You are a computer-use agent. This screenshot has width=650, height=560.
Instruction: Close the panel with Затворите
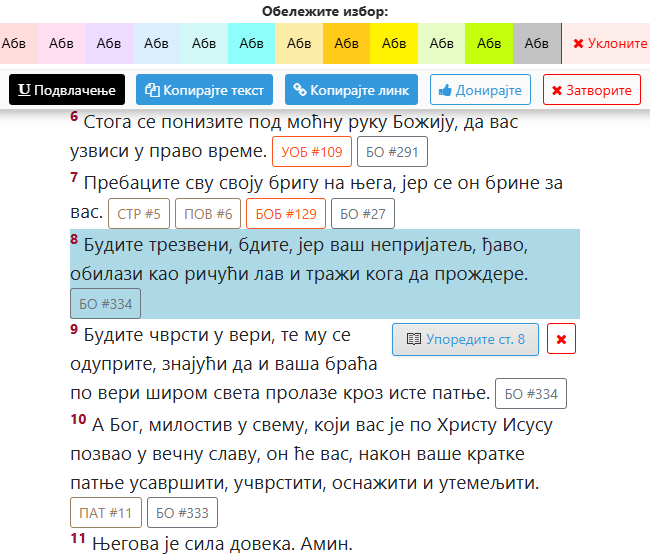click(x=592, y=90)
